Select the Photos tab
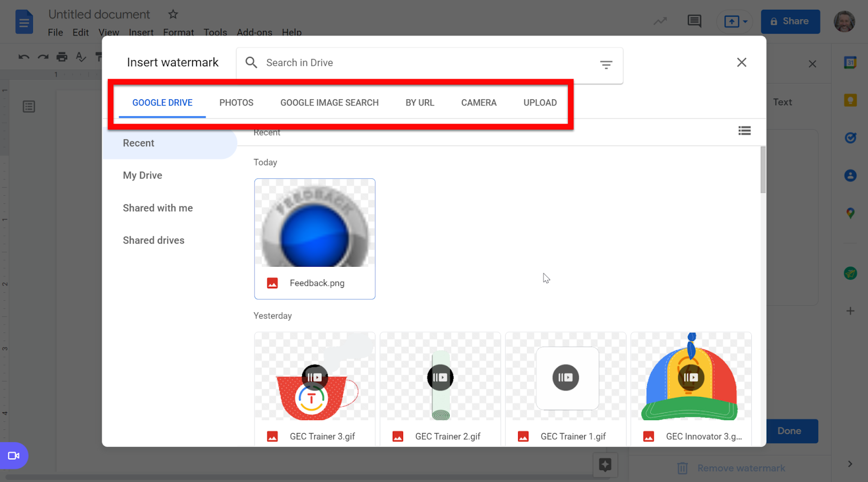The image size is (868, 482). point(237,102)
